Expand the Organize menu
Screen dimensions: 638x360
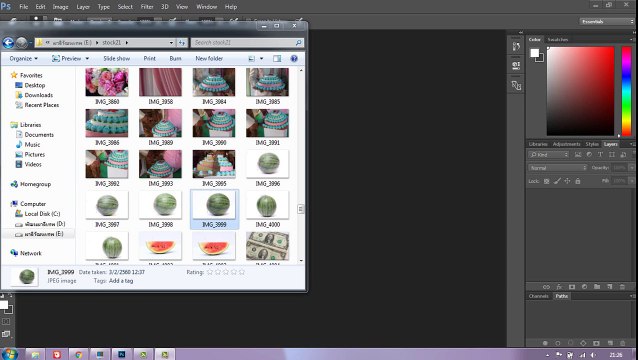tap(24, 59)
